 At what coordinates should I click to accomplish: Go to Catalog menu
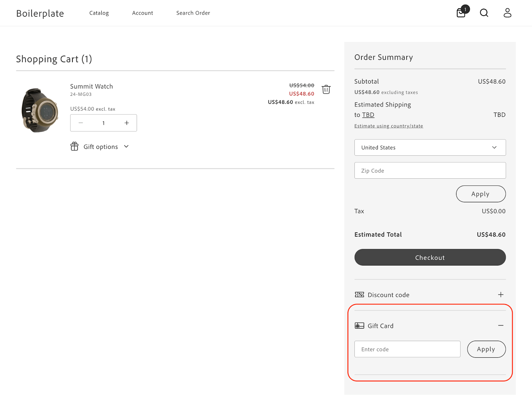pyautogui.click(x=99, y=13)
